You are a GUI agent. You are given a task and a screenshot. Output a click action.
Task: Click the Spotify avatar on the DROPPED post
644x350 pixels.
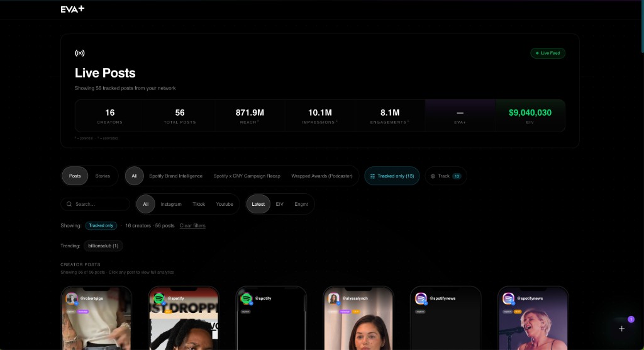(159, 298)
